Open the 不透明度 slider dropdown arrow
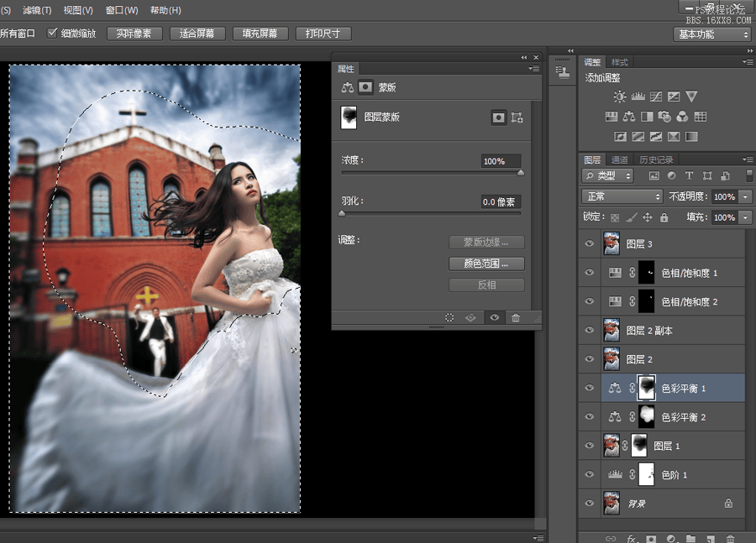The width and height of the screenshot is (756, 543). point(745,196)
